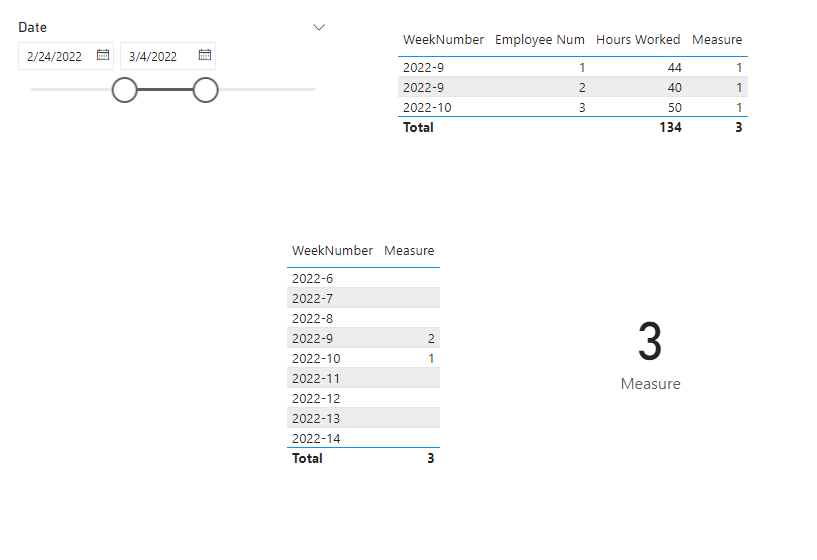Select the 2022-11 row in the lower table

pos(363,378)
